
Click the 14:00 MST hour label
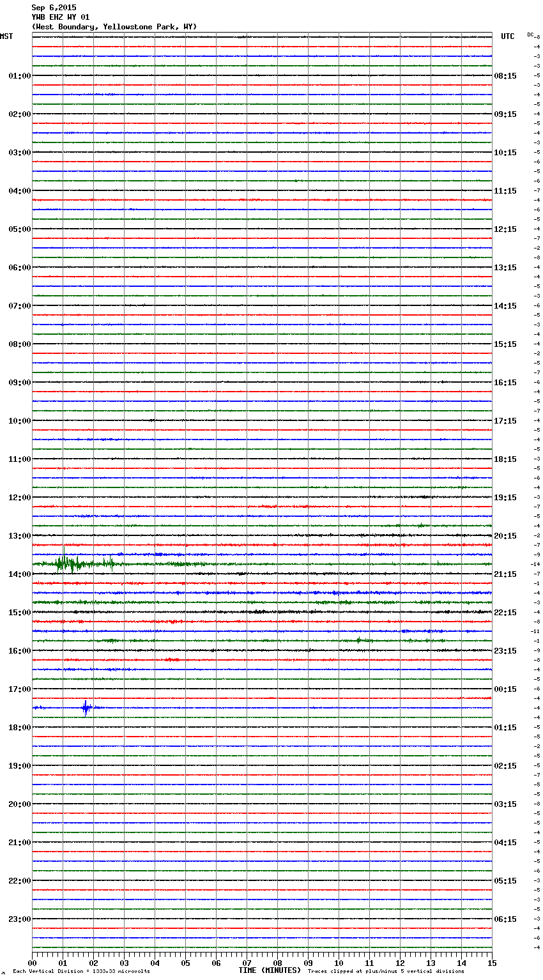click(20, 574)
